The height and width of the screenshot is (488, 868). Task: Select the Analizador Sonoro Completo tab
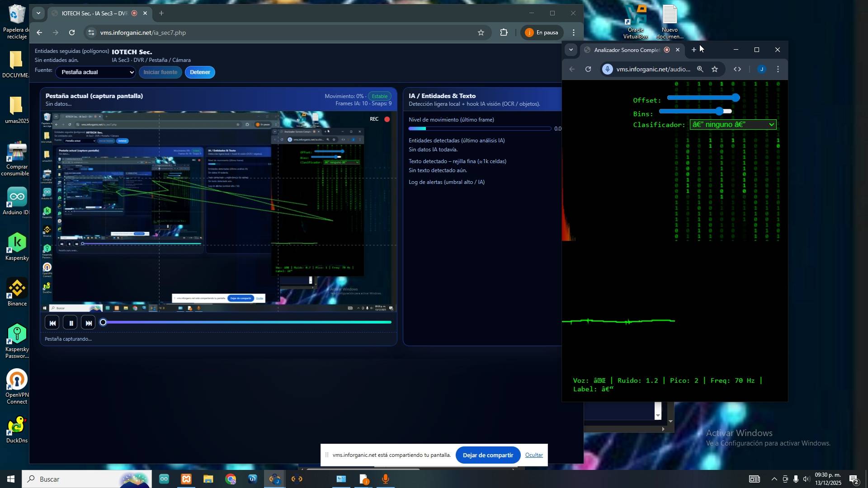pyautogui.click(x=626, y=50)
